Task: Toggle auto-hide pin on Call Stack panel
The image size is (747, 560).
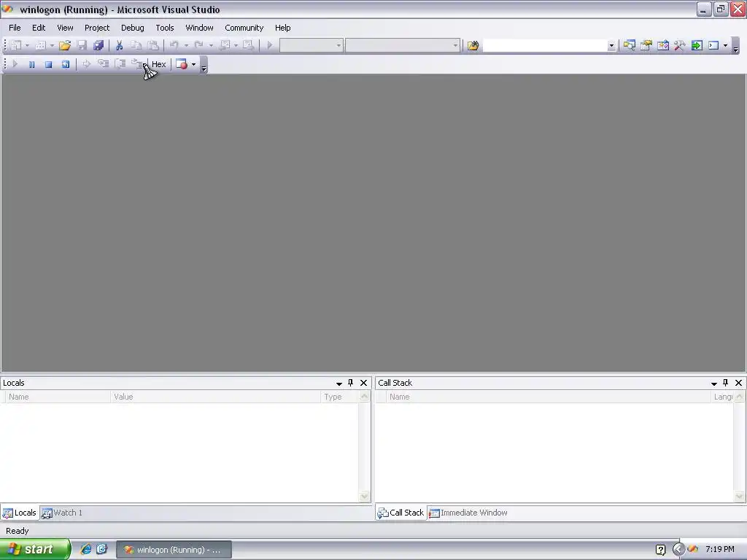Action: pos(726,383)
